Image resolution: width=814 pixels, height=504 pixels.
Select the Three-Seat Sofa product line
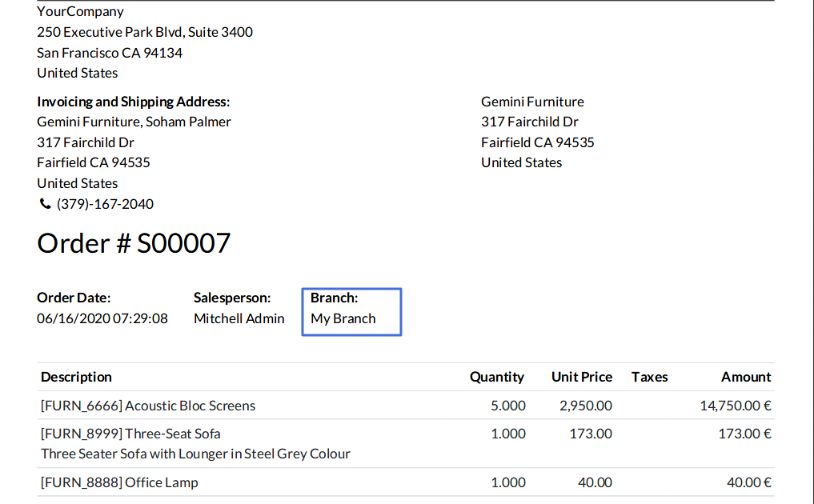pyautogui.click(x=130, y=434)
